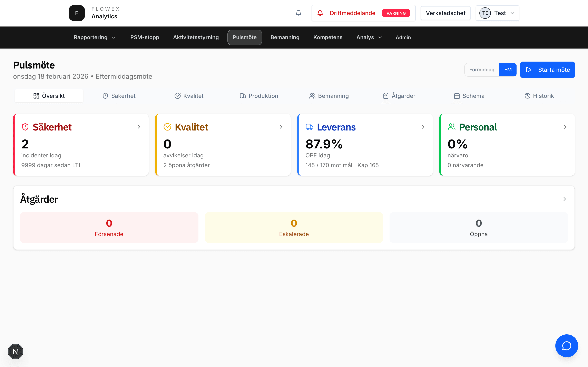This screenshot has height=367, width=588.
Task: Click the Flowex F logo icon
Action: click(77, 13)
